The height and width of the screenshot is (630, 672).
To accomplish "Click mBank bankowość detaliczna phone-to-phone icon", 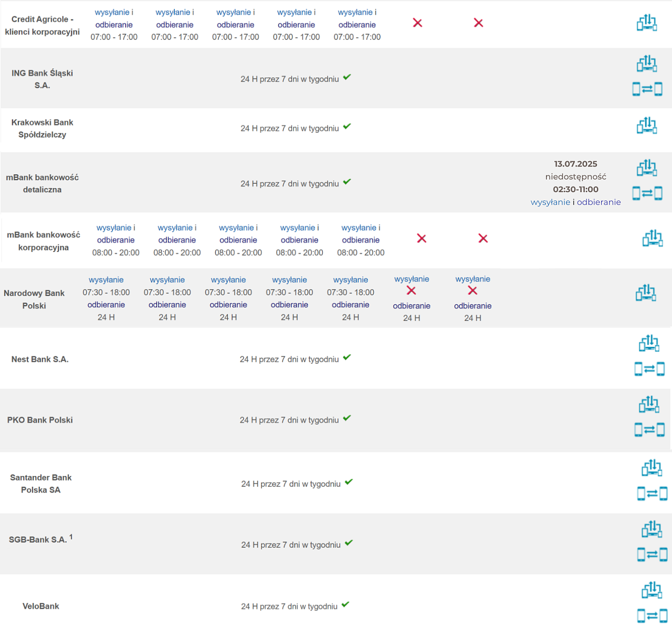I will pyautogui.click(x=647, y=194).
